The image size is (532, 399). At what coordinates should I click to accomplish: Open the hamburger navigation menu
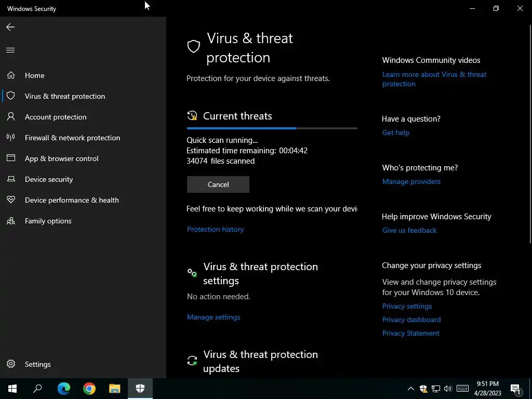(x=10, y=50)
